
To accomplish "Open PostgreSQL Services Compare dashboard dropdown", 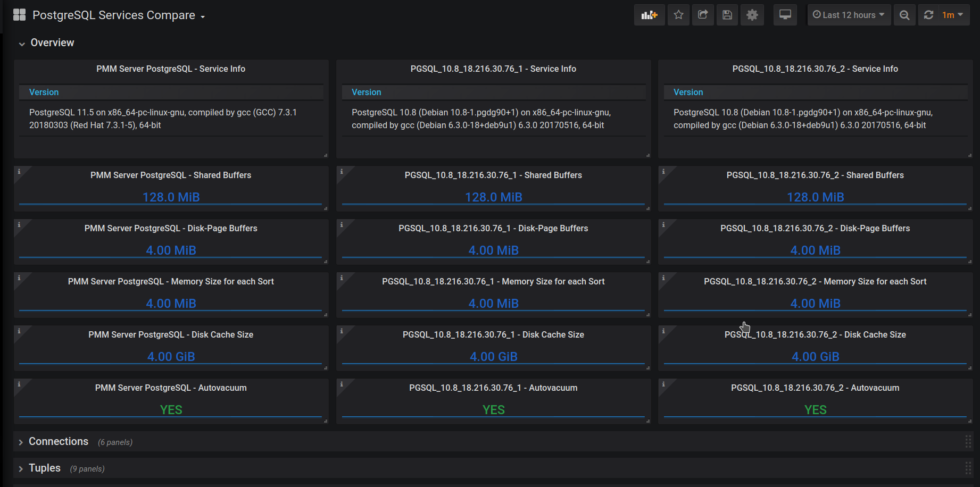I will tap(119, 15).
